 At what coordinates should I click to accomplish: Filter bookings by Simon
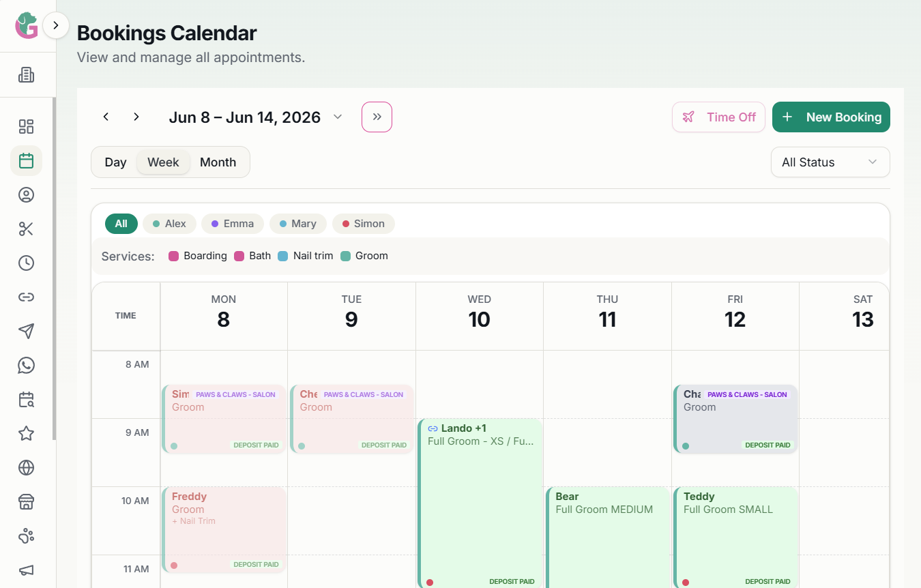point(364,224)
